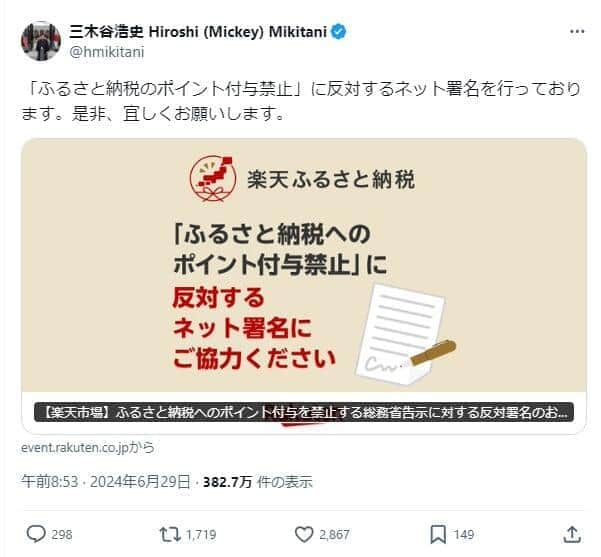Click the blue verified badge
Screen dimensions: 601x557
[338, 32]
